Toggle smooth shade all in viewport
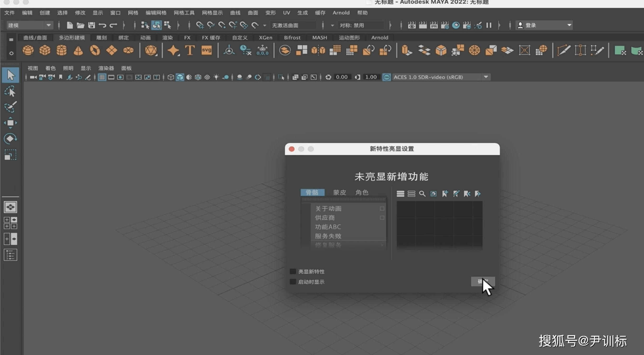Image resolution: width=644 pixels, height=355 pixels. 180,77
